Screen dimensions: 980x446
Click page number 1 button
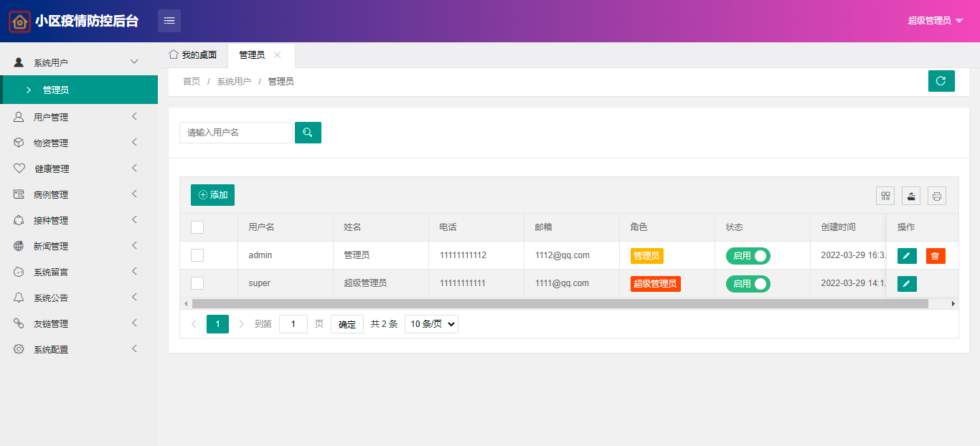[x=217, y=324]
